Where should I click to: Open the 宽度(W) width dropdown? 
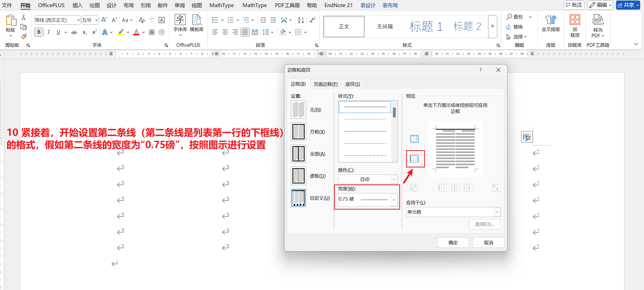coord(394,200)
